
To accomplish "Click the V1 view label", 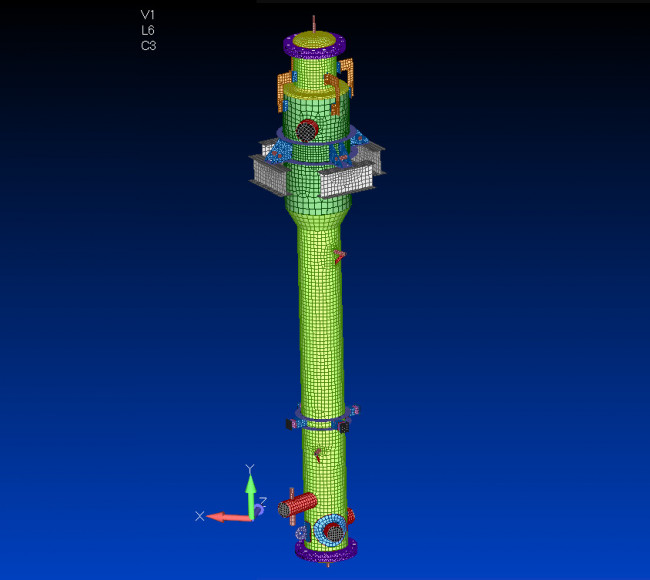I will [148, 15].
